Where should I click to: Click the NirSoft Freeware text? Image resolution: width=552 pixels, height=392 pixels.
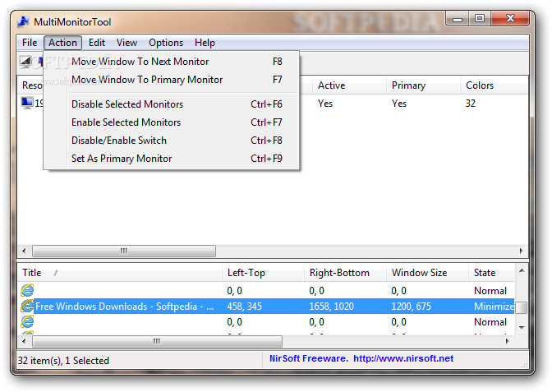[x=308, y=358]
